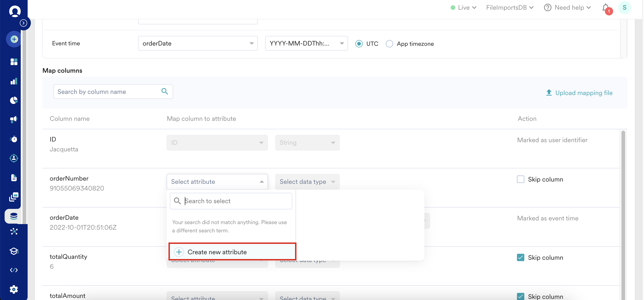Click the plus create icon in sidebar
This screenshot has width=644, height=300.
14,39
